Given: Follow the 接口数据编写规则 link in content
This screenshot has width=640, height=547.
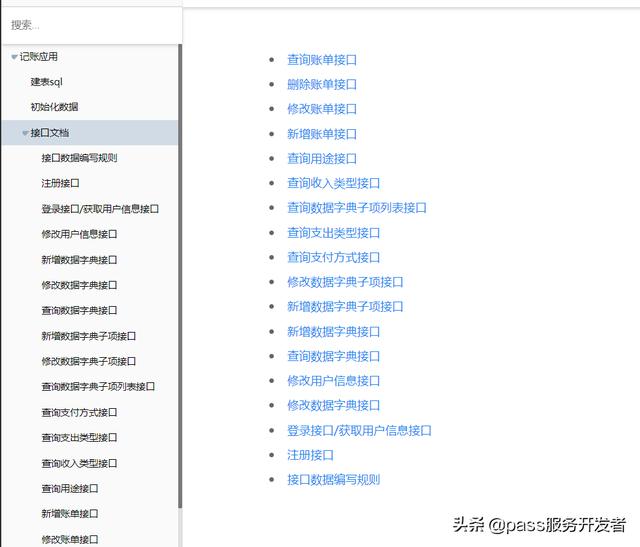Looking at the screenshot, I should coord(333,480).
